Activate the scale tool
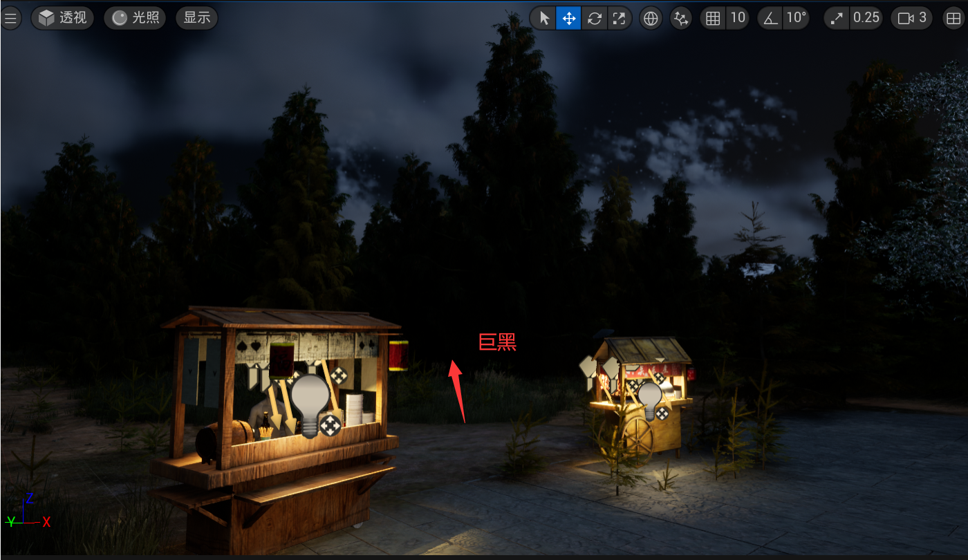 tap(619, 18)
